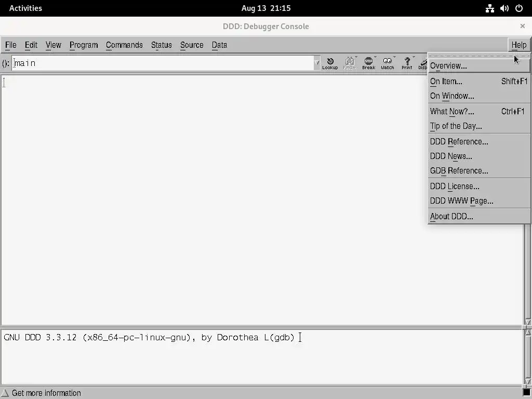
Task: Open DDD News... entry
Action: coord(479,156)
